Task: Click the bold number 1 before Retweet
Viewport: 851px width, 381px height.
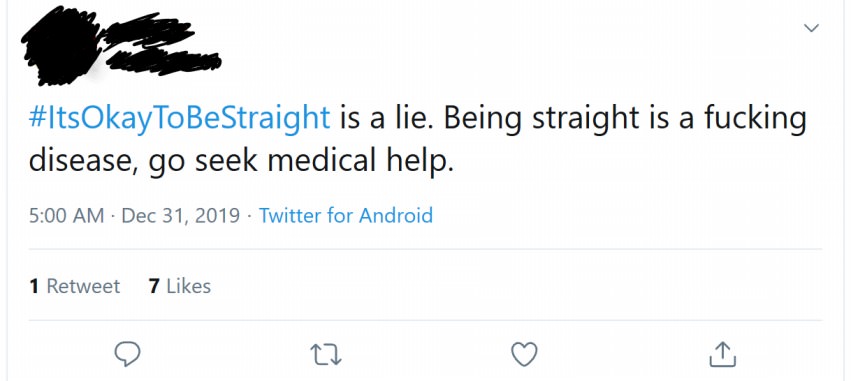Action: [34, 286]
